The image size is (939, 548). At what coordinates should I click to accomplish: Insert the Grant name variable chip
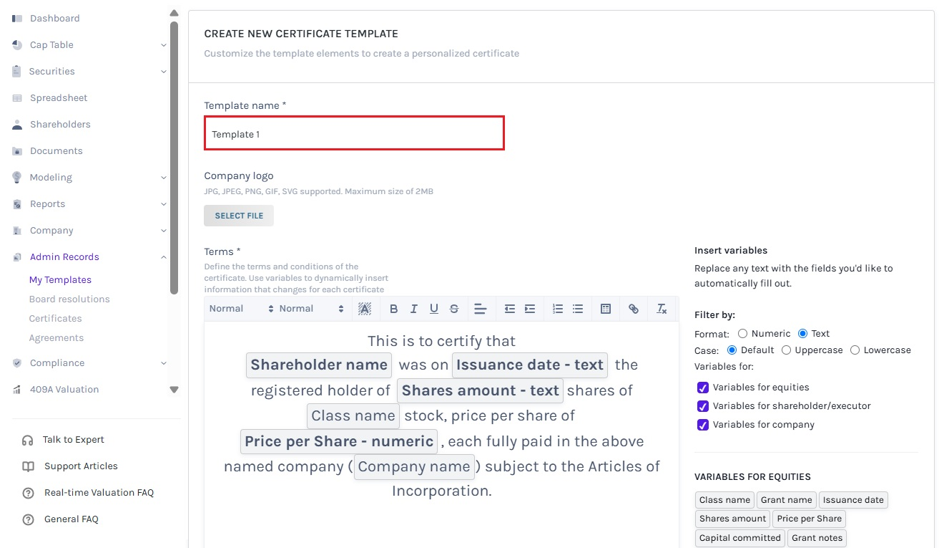tap(786, 500)
